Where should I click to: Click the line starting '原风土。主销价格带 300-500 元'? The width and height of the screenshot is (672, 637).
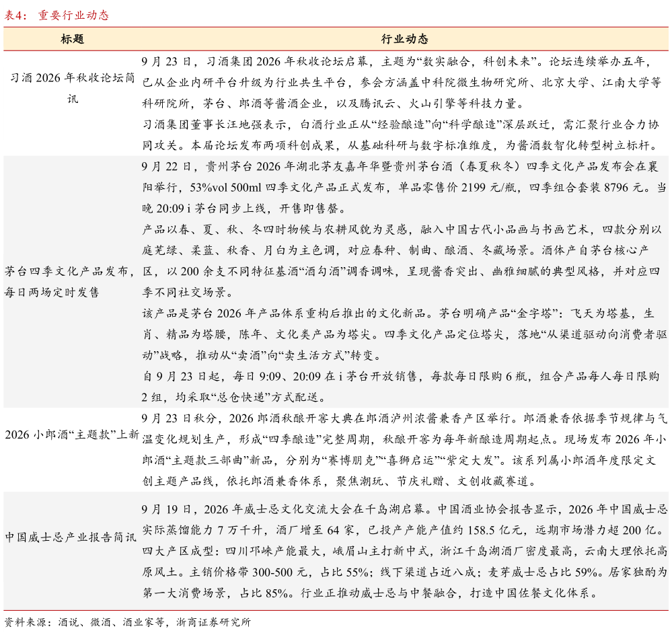pos(404,572)
